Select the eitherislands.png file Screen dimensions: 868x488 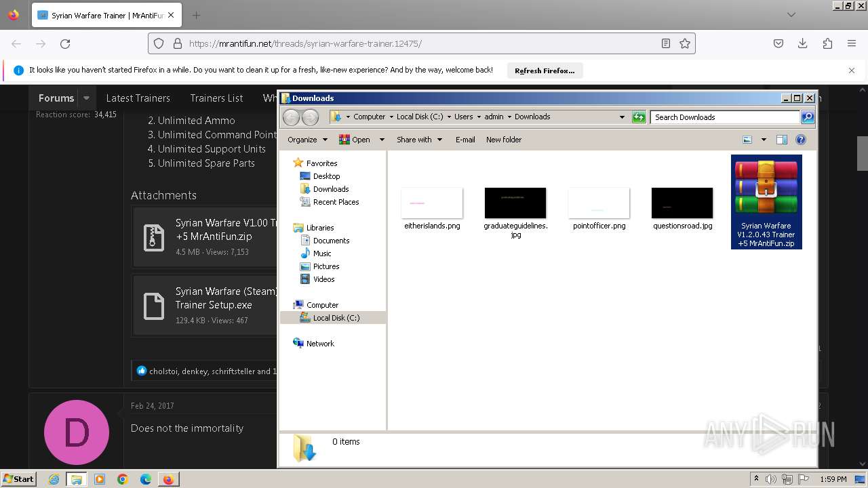coord(432,209)
